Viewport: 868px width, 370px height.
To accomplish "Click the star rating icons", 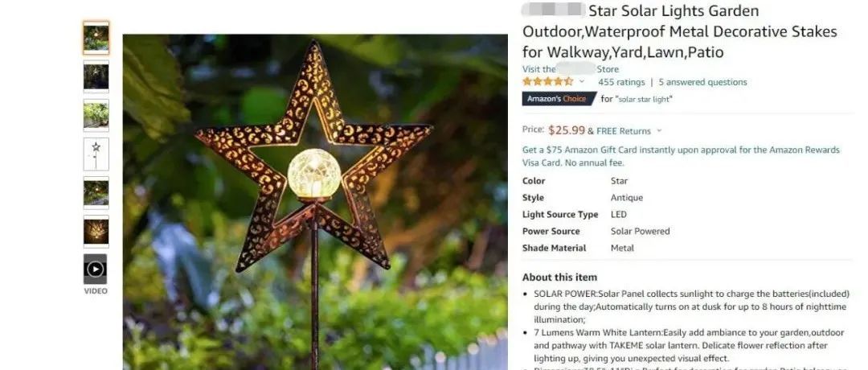I will pyautogui.click(x=548, y=81).
